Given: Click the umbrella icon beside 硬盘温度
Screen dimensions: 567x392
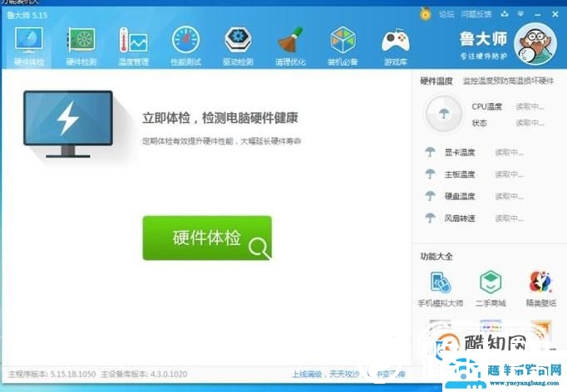Looking at the screenshot, I should point(430,196).
